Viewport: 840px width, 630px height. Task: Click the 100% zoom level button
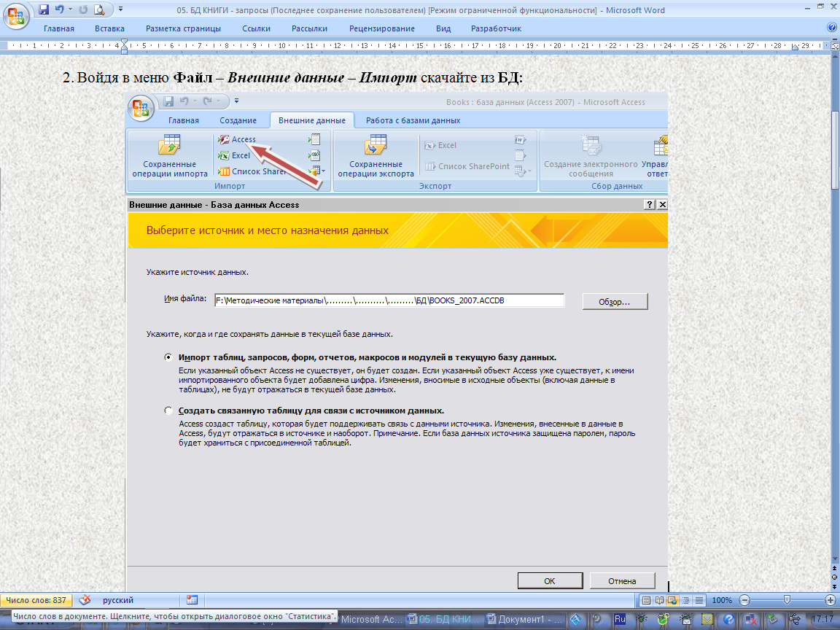pyautogui.click(x=722, y=600)
